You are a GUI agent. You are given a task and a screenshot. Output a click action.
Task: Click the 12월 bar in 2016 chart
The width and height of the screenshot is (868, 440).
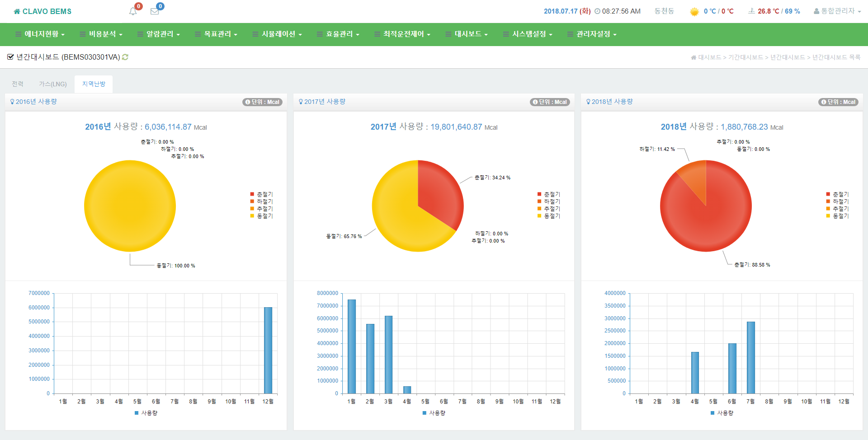(268, 351)
